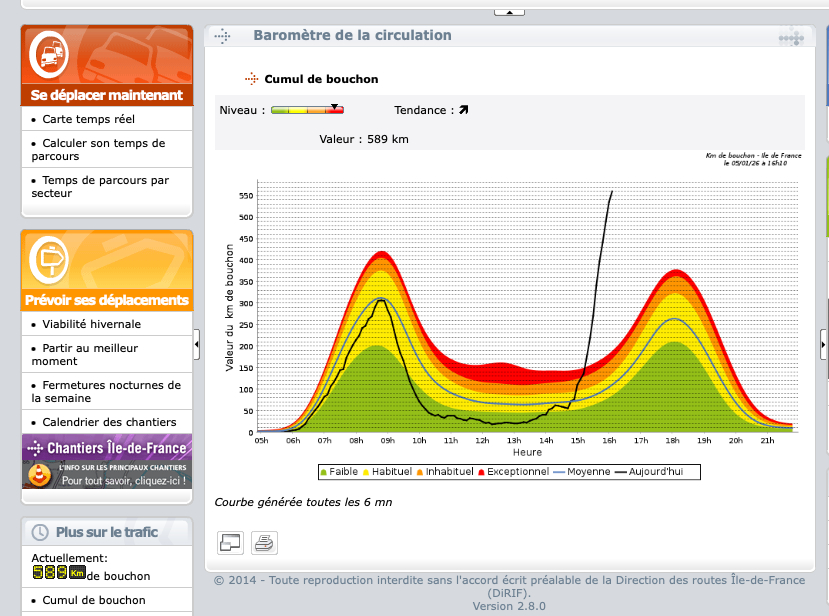Click the chart's black Aujourd'hui curve peak
Screen dimensions: 829x616
(611, 192)
